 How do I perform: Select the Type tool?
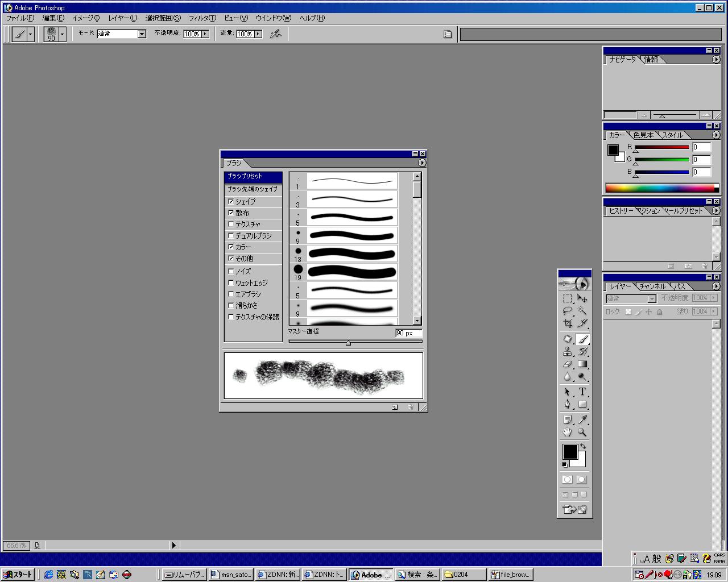click(582, 392)
